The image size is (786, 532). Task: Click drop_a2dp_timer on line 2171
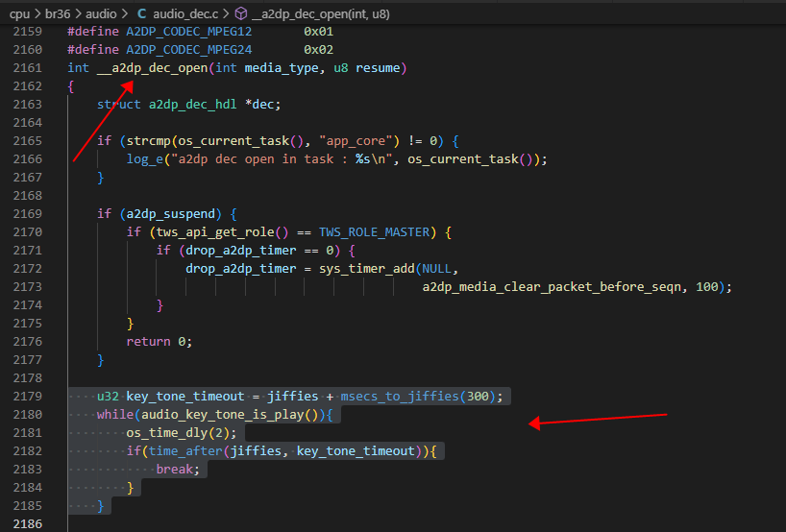pos(240,251)
